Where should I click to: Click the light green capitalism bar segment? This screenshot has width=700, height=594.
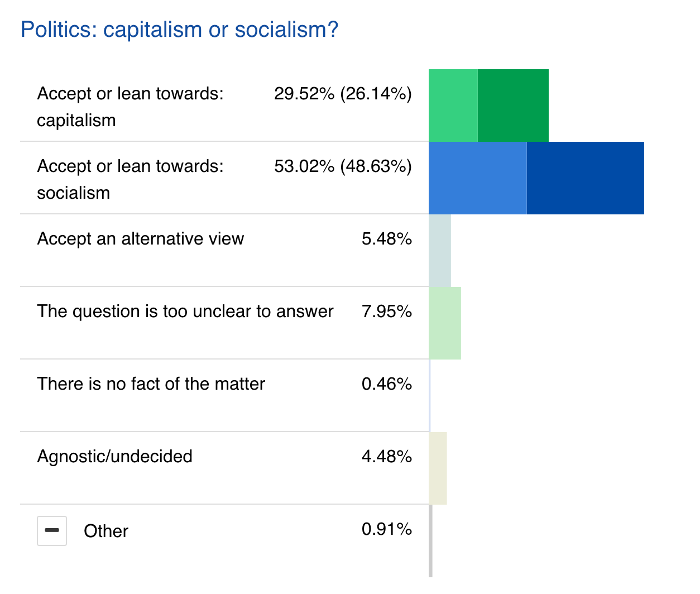453,105
